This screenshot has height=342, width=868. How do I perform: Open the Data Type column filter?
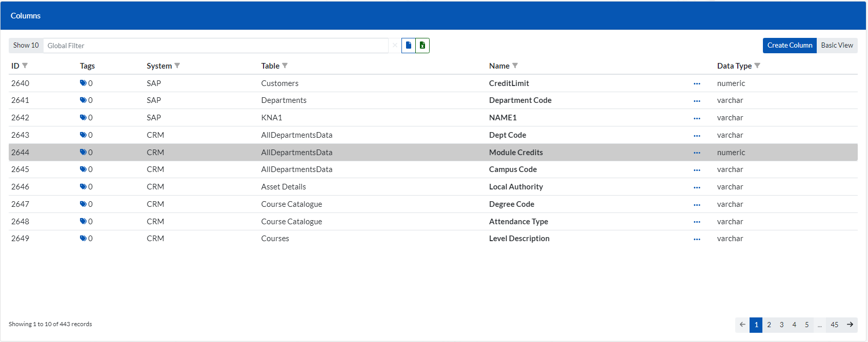point(757,66)
